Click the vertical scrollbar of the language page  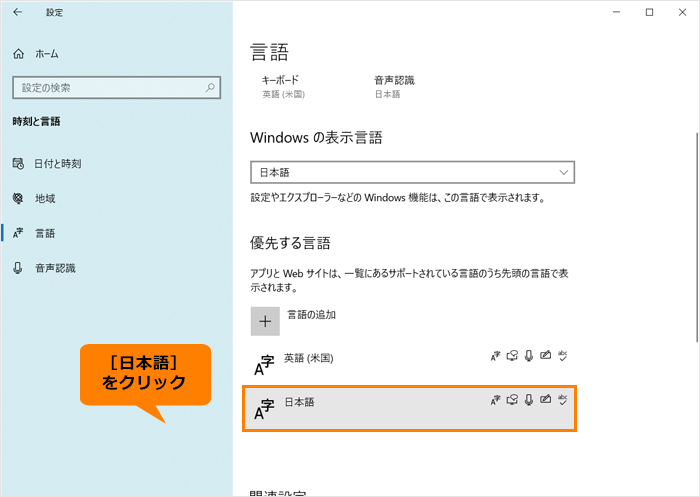coord(696,237)
